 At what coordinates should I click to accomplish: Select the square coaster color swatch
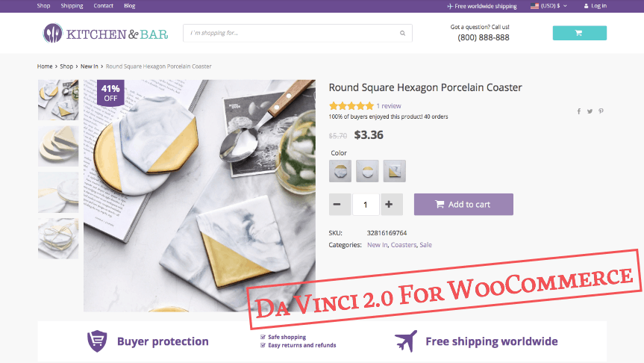(394, 171)
